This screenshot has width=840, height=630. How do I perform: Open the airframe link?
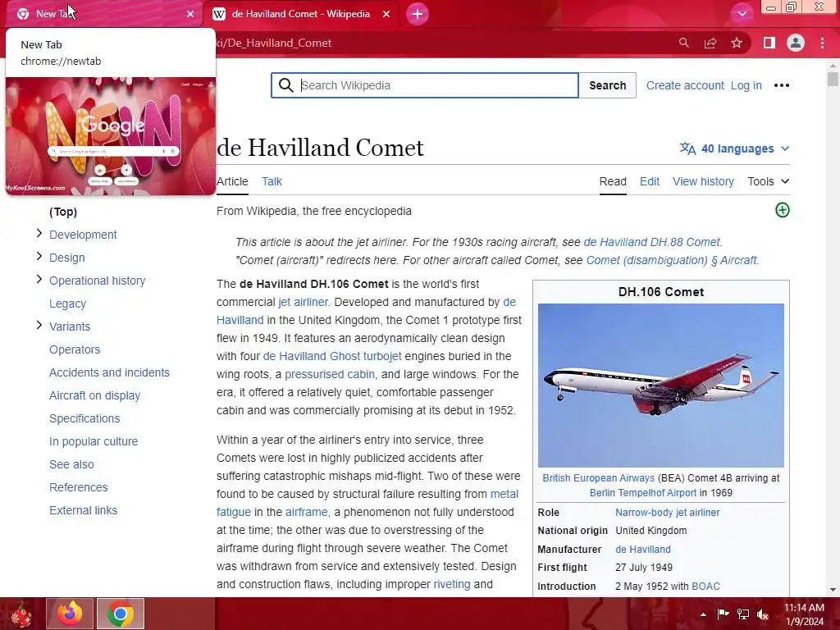pyautogui.click(x=307, y=512)
